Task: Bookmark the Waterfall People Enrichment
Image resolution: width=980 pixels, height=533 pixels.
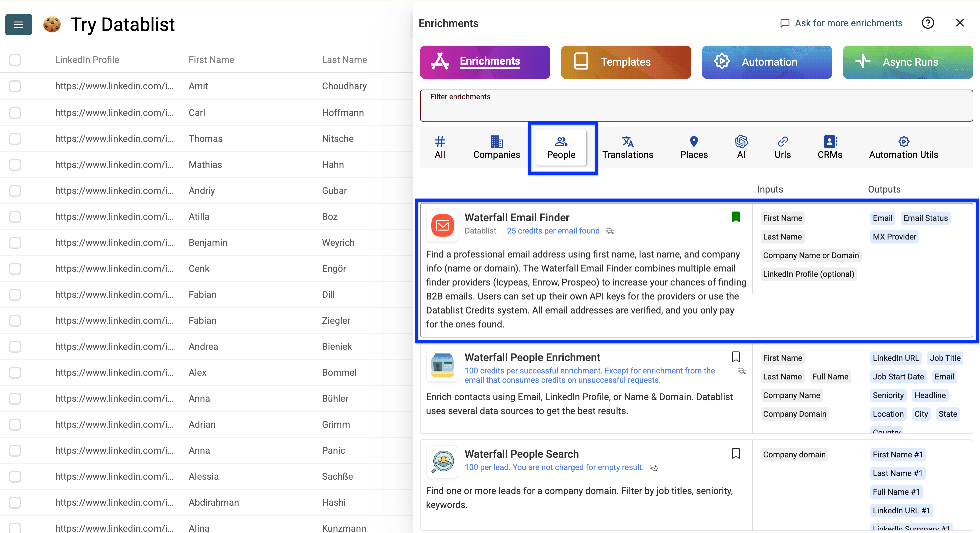Action: click(x=736, y=357)
